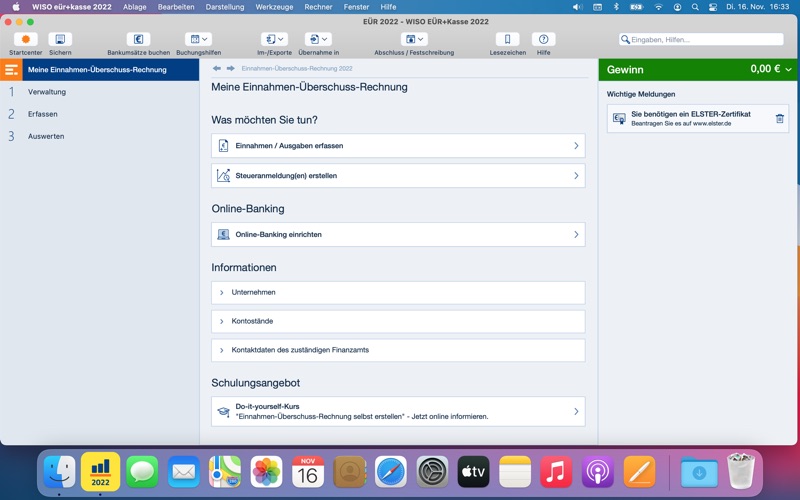Screen dimensions: 800x500
Task: Click the Sichern save icon
Action: point(60,39)
